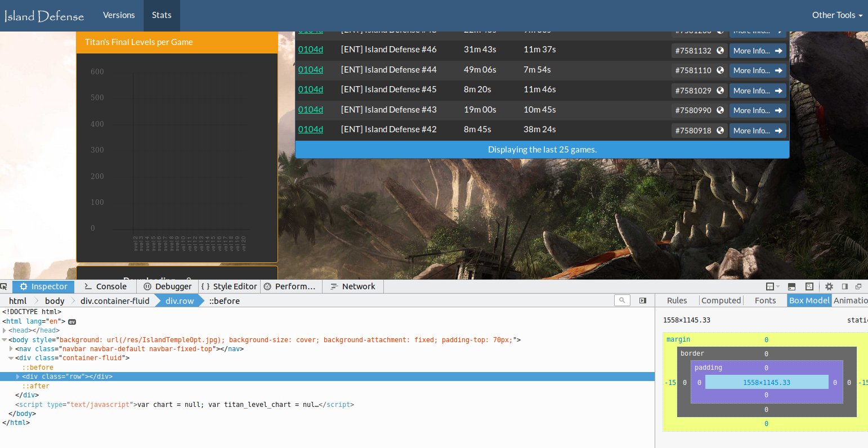Open responsive design mode icon
The image size is (868, 448).
[x=809, y=286]
